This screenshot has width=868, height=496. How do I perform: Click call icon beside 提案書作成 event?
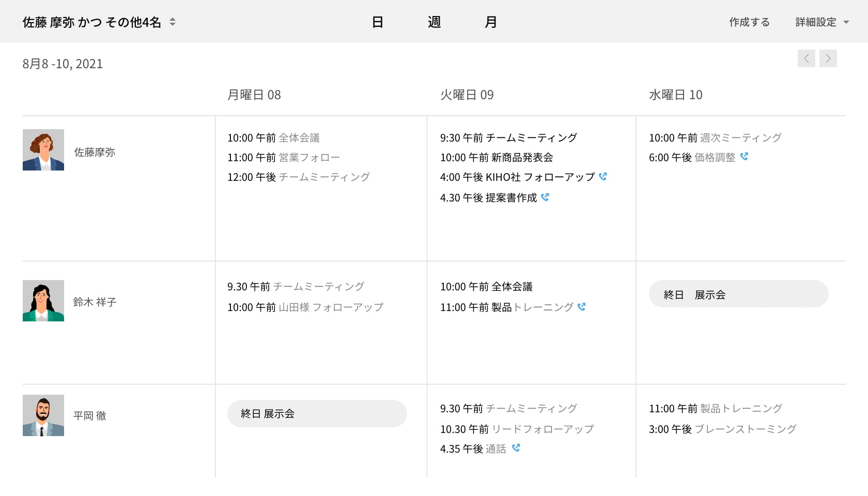(545, 197)
